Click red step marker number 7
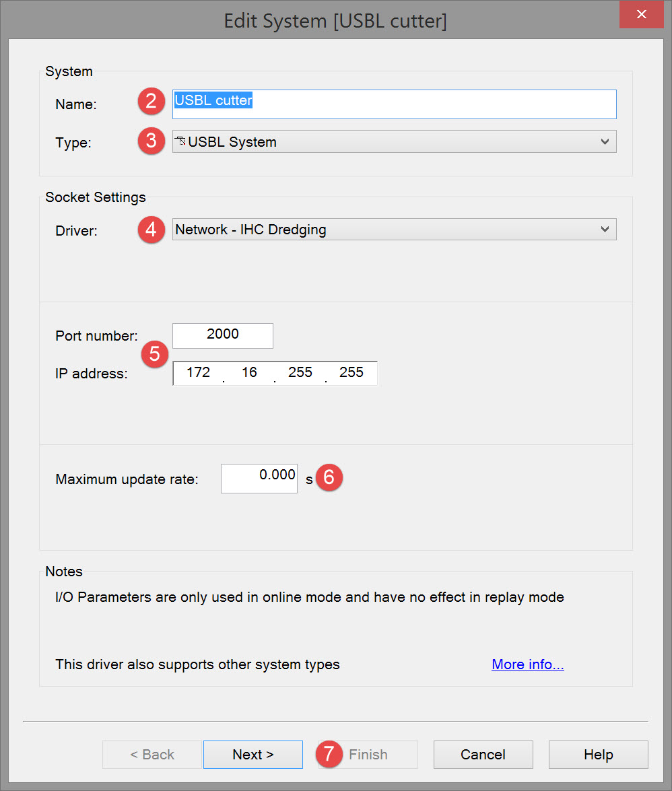The image size is (672, 791). 329,754
